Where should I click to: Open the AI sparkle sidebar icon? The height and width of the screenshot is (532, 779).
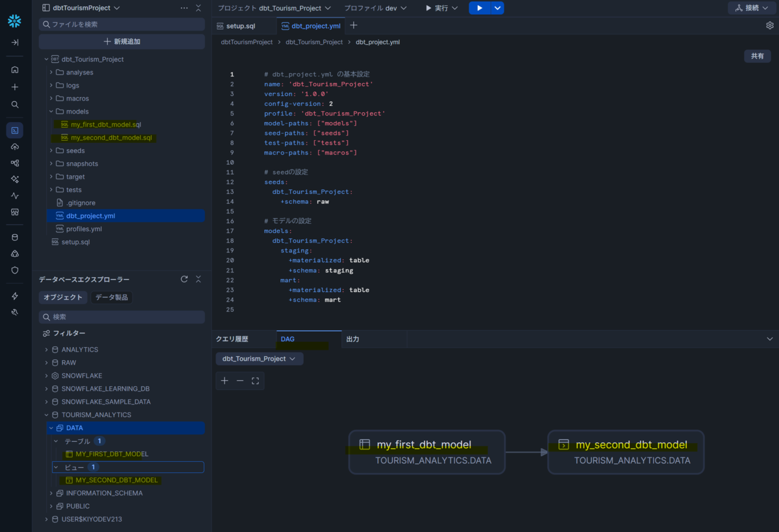point(15,180)
